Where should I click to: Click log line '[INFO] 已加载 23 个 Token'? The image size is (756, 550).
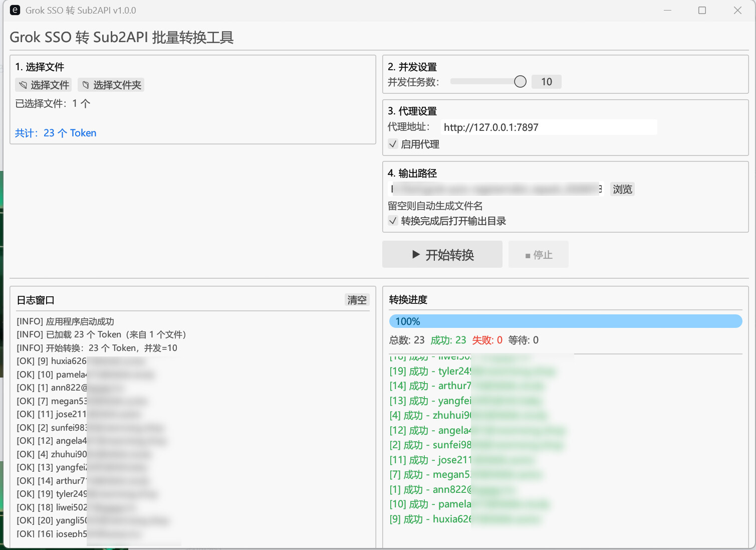pyautogui.click(x=102, y=334)
